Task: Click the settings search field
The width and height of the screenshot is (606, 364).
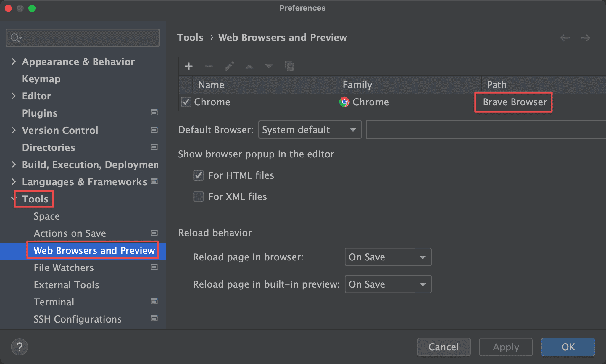Action: click(89, 38)
